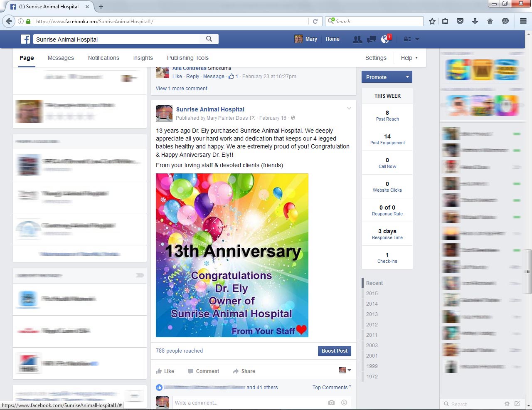The height and width of the screenshot is (410, 532).
Task: Change the Top Comments sort order
Action: click(x=332, y=387)
